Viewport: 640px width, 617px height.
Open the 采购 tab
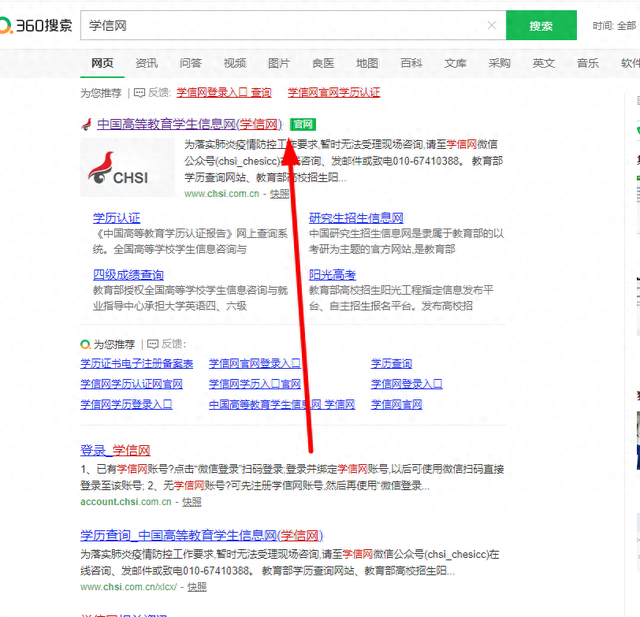click(500, 63)
